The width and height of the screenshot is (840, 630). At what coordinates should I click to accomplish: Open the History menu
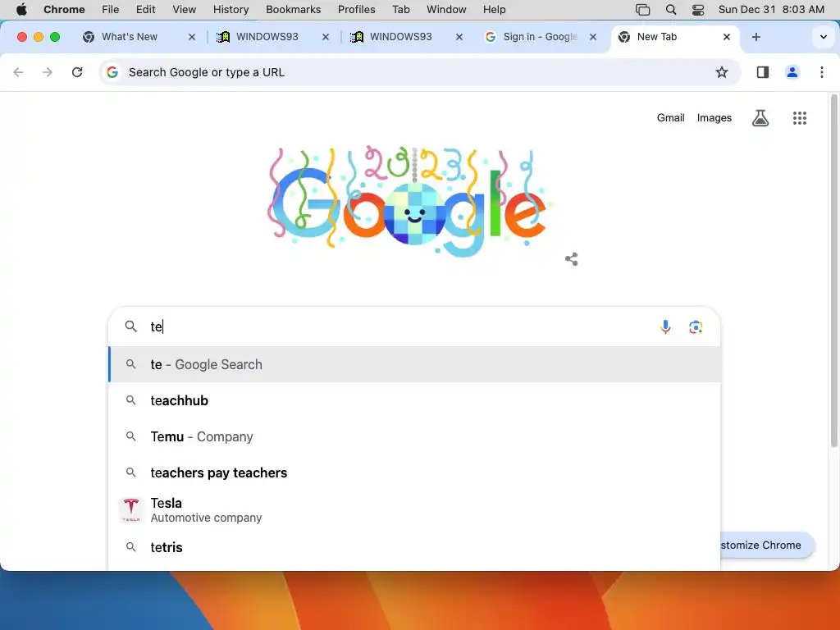231,10
